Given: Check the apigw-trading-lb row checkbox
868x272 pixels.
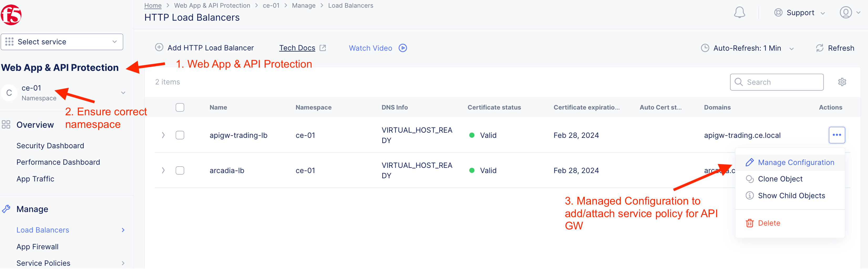Looking at the screenshot, I should click(180, 135).
